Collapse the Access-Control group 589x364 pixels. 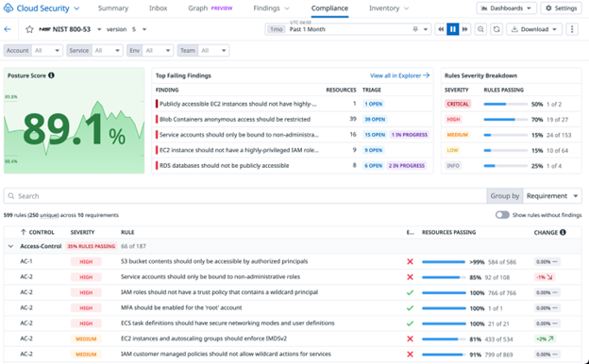point(10,246)
